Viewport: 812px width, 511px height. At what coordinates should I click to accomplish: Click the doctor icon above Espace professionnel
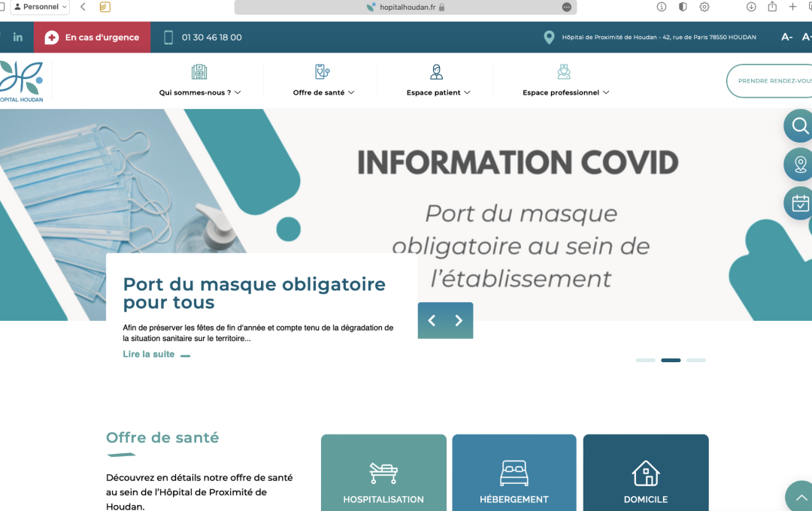[564, 71]
